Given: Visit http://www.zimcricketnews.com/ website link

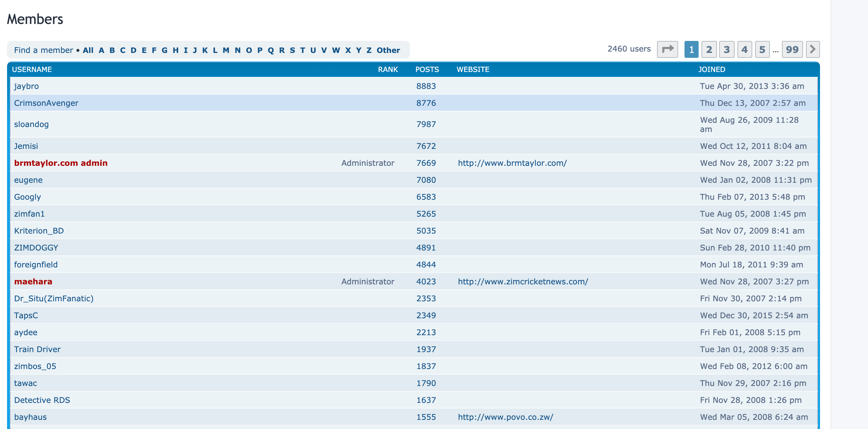Looking at the screenshot, I should [x=522, y=282].
